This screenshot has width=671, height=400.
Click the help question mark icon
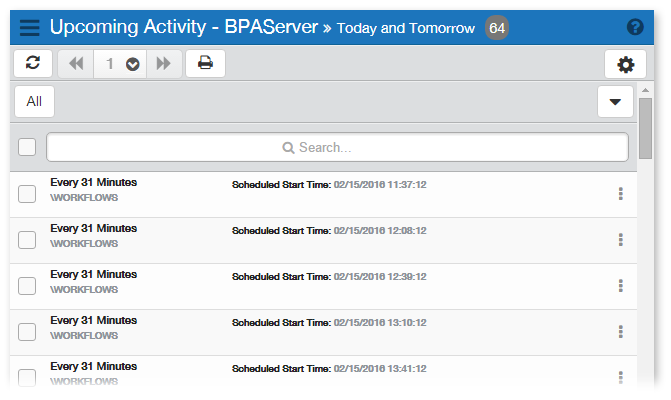pyautogui.click(x=634, y=28)
